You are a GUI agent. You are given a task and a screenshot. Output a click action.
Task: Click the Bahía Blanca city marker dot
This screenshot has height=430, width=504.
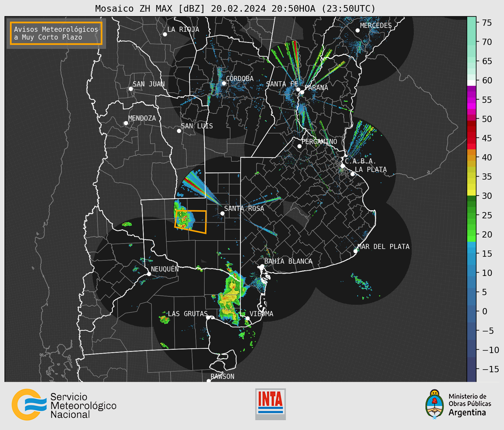click(x=262, y=266)
